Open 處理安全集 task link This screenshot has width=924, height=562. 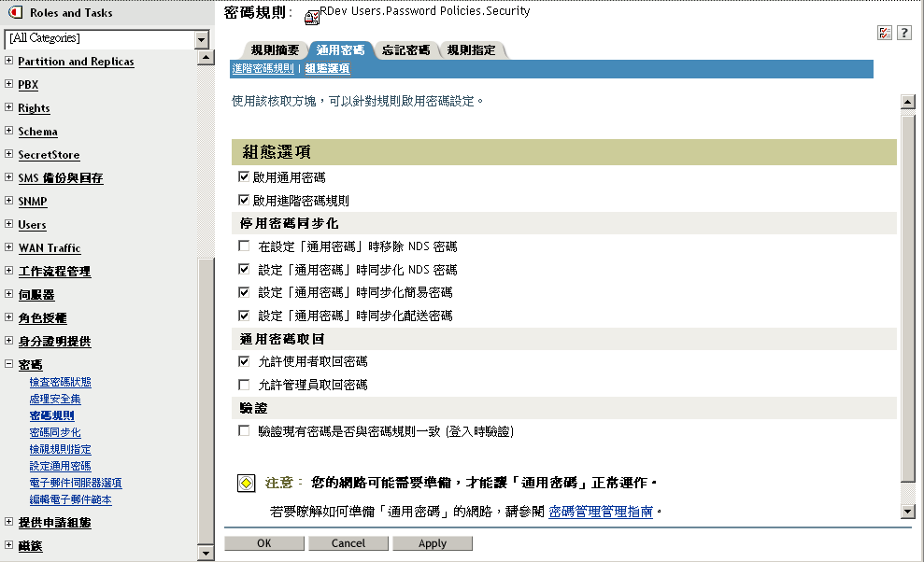pyautogui.click(x=55, y=399)
